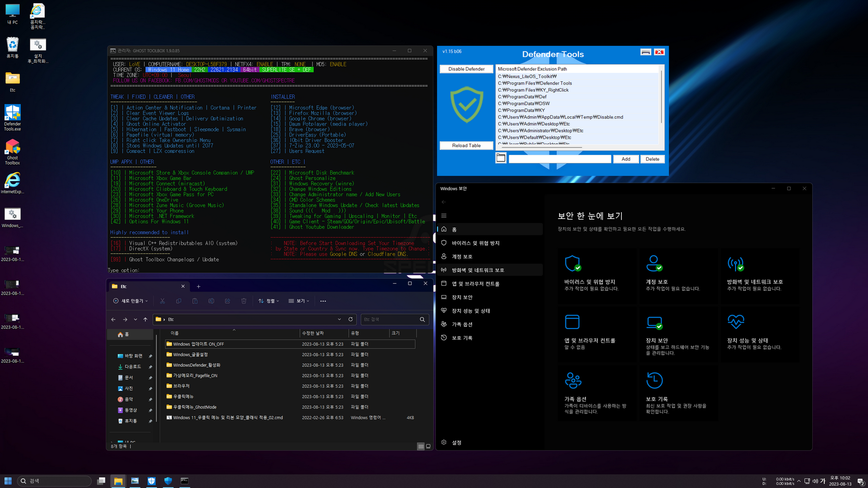Select the 우클릭메뉴_GhostMode folder
868x488 pixels.
coord(290,407)
